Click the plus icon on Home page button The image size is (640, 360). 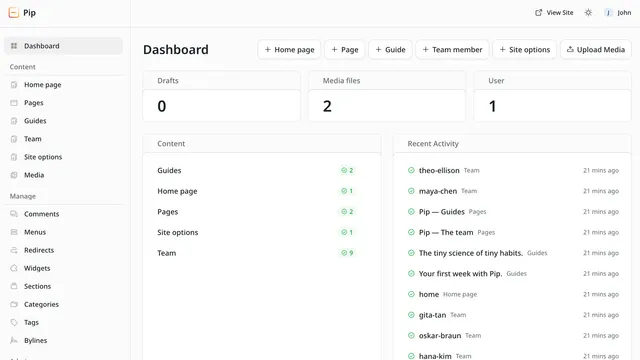268,49
